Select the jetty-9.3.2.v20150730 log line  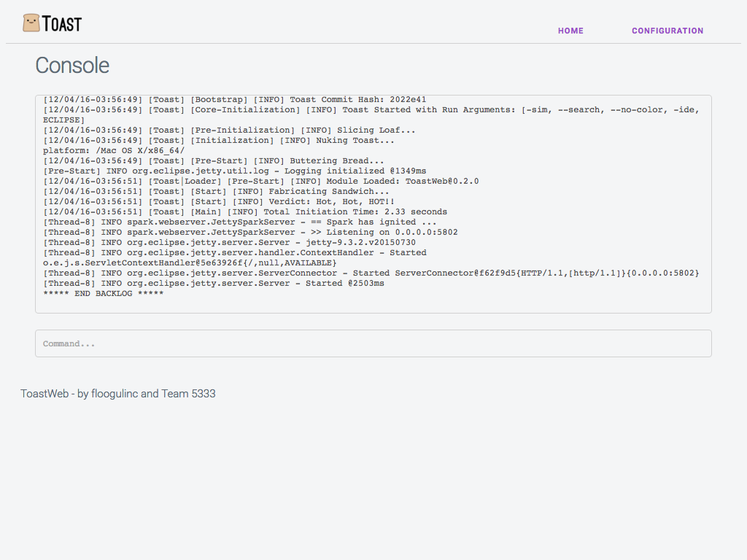coord(229,242)
